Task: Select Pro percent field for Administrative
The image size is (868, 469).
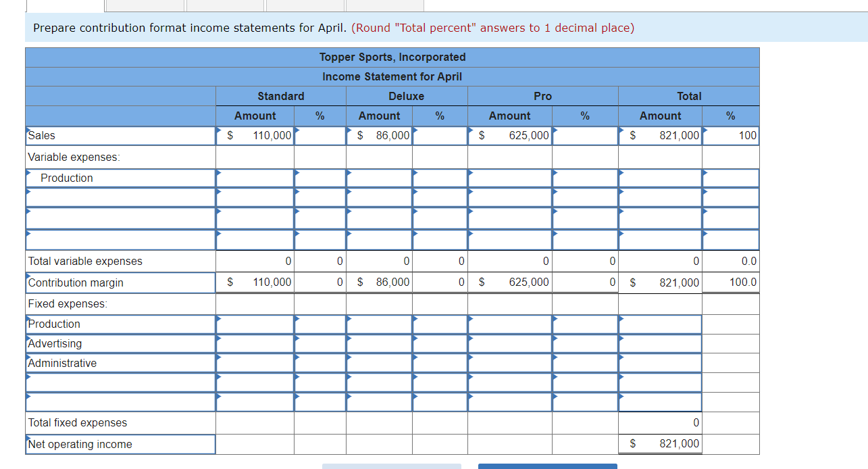Action: click(x=585, y=363)
